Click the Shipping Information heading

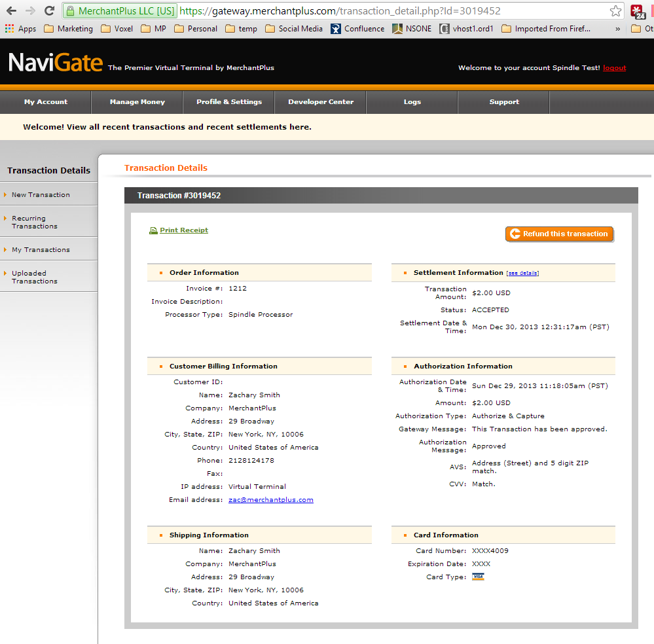coord(209,535)
